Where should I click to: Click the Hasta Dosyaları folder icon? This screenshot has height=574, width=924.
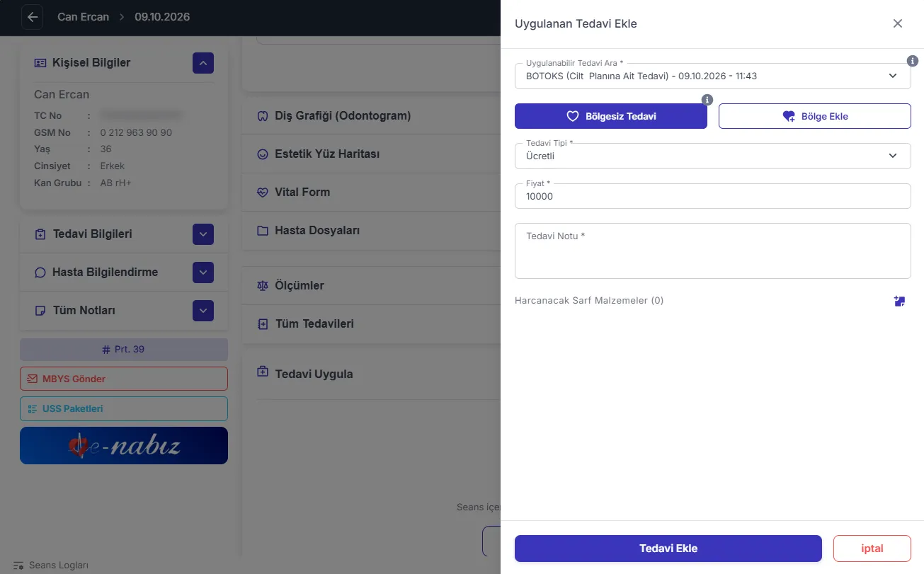(x=262, y=231)
